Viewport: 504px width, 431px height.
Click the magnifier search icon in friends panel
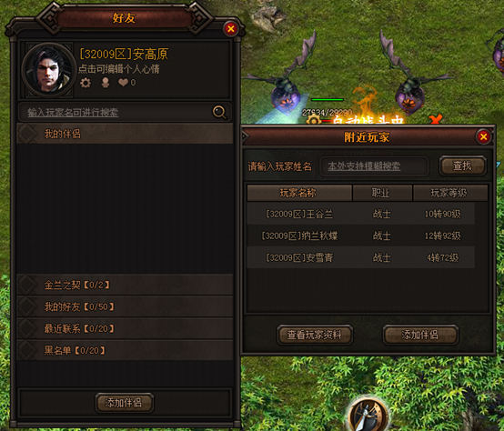(x=219, y=112)
